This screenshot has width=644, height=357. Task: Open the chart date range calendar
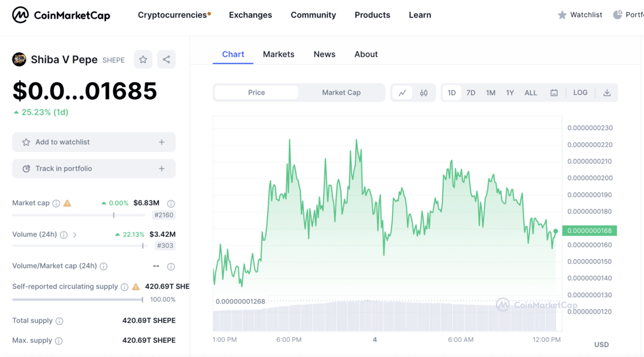point(554,93)
